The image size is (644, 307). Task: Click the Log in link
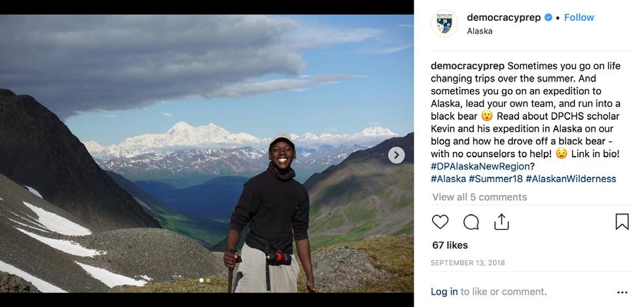(444, 292)
